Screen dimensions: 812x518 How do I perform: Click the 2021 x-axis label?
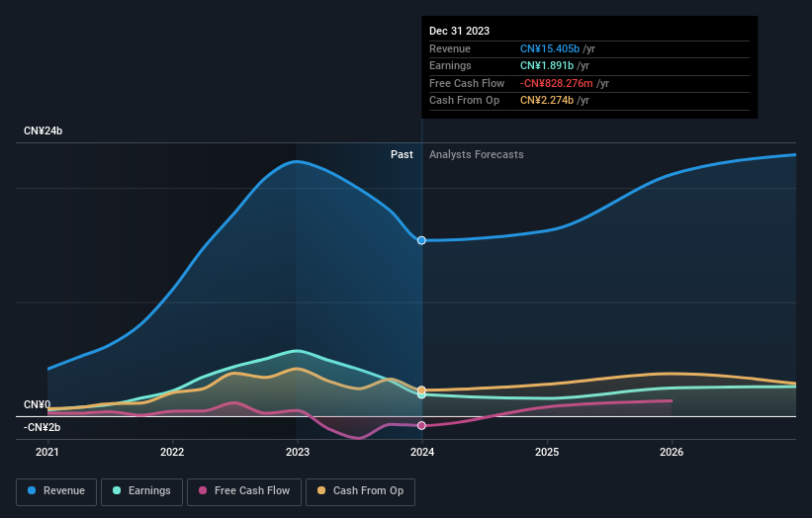coord(47,452)
